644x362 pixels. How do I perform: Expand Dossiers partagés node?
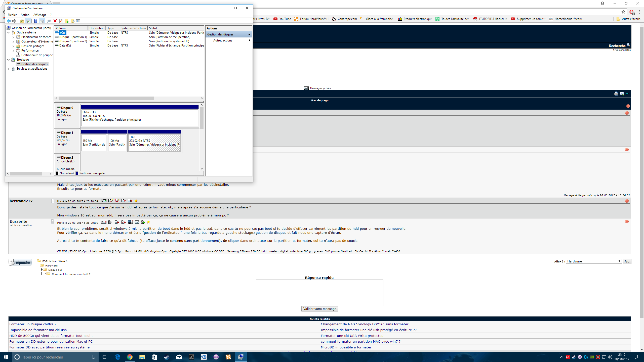point(13,46)
